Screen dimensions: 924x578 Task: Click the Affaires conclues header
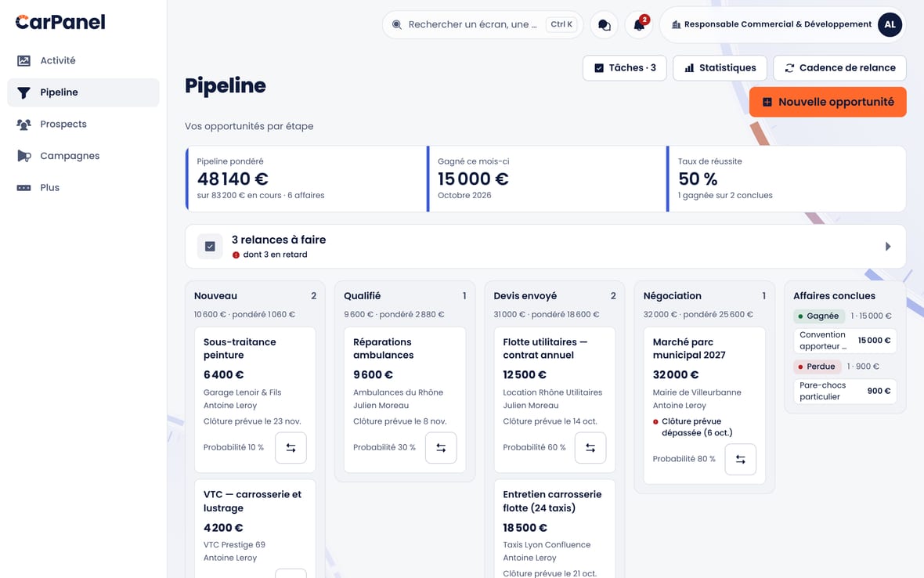(x=834, y=296)
